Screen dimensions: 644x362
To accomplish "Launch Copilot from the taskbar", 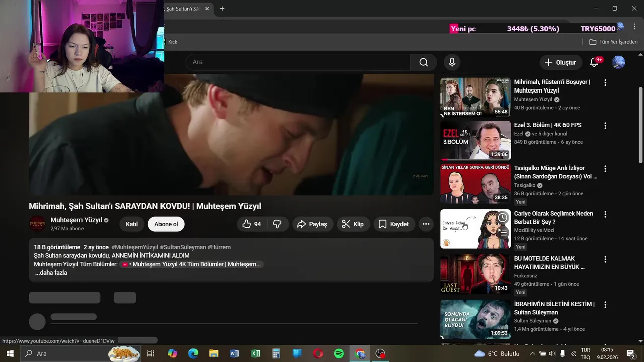I will tap(172, 353).
